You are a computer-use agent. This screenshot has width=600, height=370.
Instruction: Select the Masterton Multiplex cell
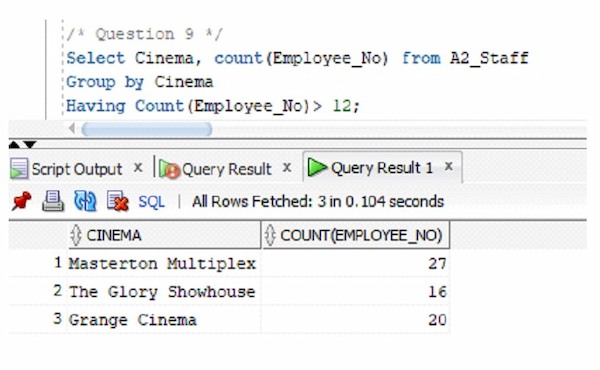164,264
